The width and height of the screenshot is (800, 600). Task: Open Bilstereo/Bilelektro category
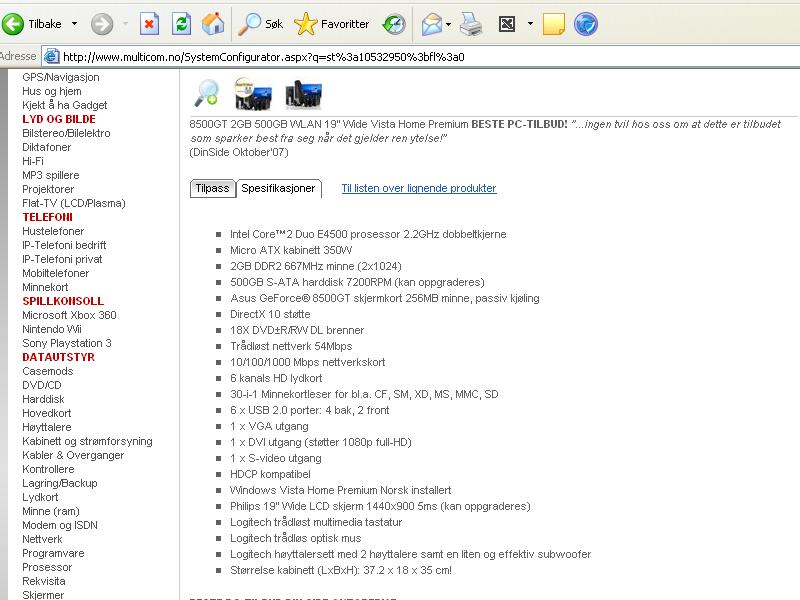click(x=66, y=133)
